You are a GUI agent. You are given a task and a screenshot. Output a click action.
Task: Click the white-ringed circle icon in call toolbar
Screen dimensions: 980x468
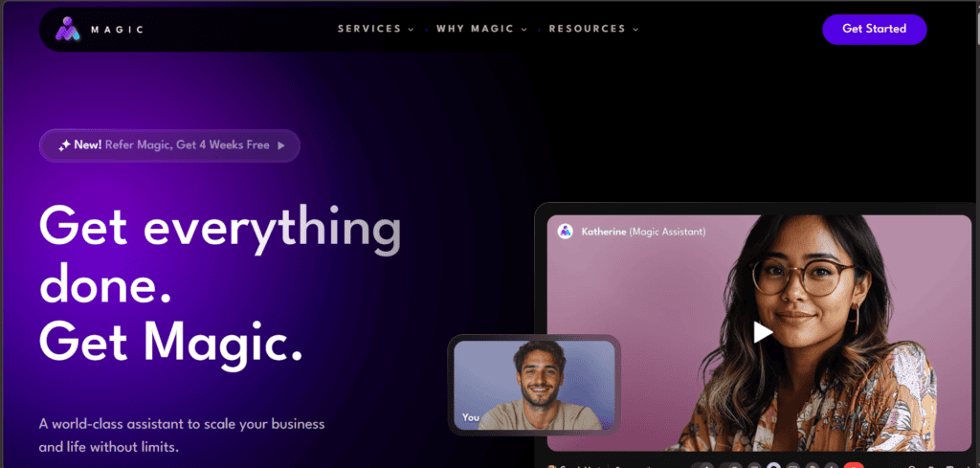(x=774, y=465)
